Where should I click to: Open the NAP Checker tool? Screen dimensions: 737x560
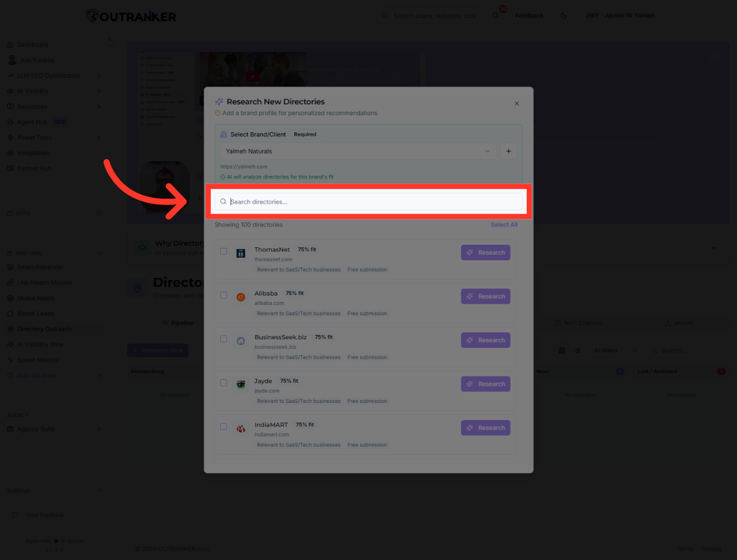pos(579,323)
